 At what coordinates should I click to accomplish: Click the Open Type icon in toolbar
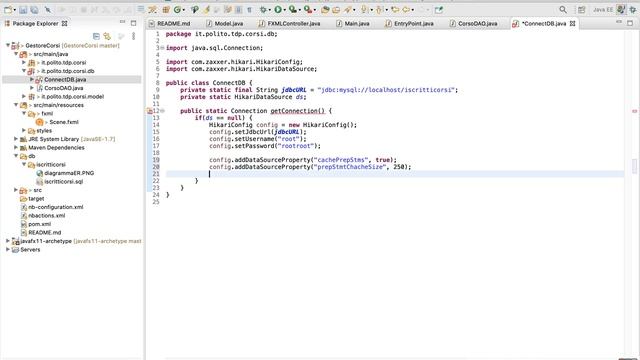pyautogui.click(x=325, y=10)
